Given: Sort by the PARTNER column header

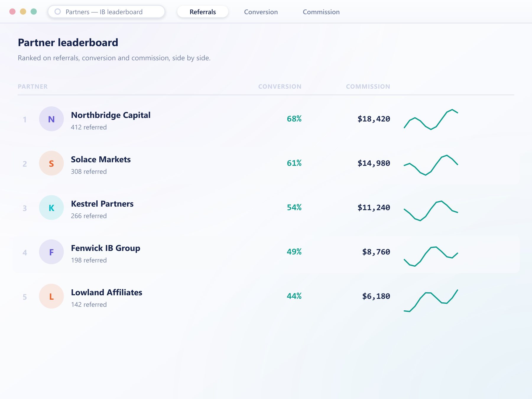Looking at the screenshot, I should click(33, 87).
